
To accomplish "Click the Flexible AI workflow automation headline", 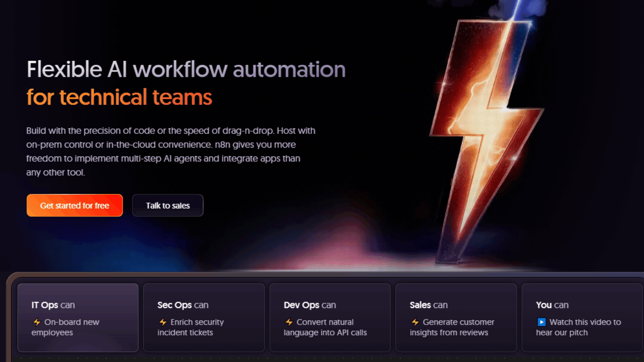I will (186, 69).
